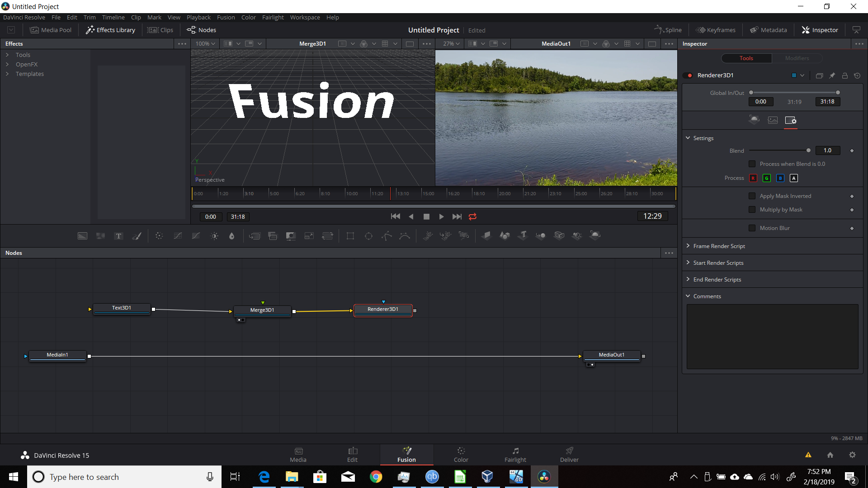Viewport: 868px width, 488px height.
Task: Open the Metadata panel
Action: click(769, 30)
